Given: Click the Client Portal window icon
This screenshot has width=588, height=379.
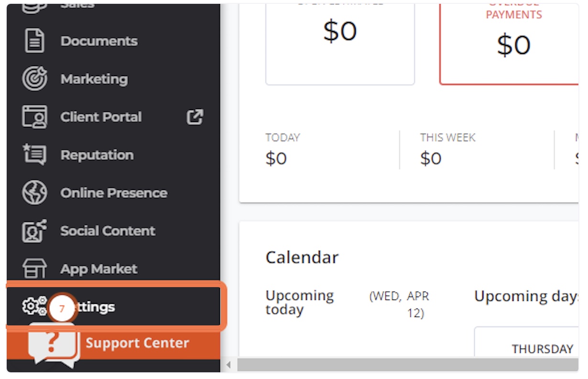Looking at the screenshot, I should click(x=34, y=117).
